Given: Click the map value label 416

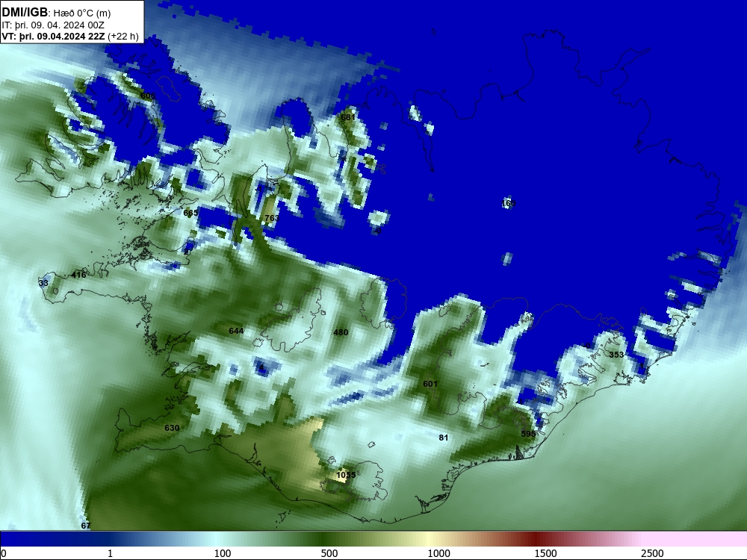Looking at the screenshot, I should (78, 275).
